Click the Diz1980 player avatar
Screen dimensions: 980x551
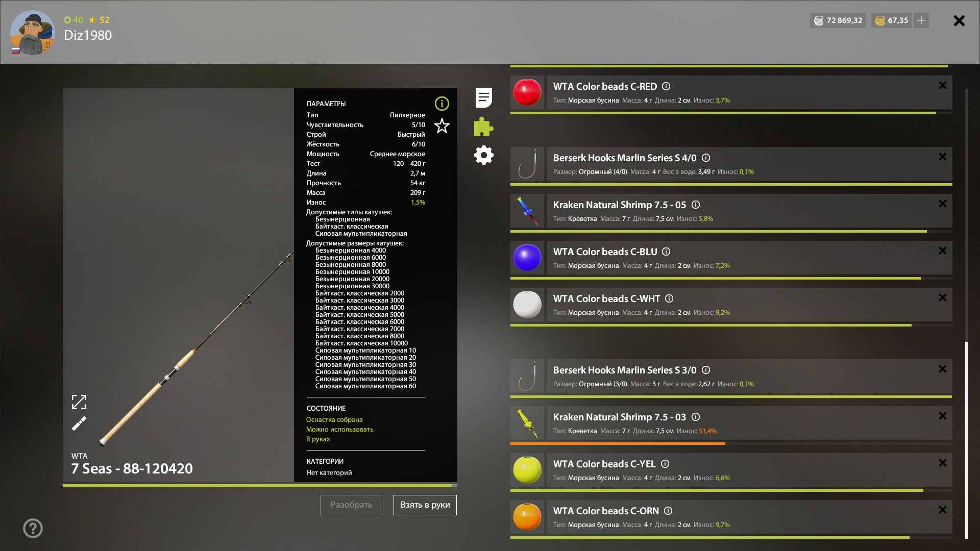[x=32, y=33]
